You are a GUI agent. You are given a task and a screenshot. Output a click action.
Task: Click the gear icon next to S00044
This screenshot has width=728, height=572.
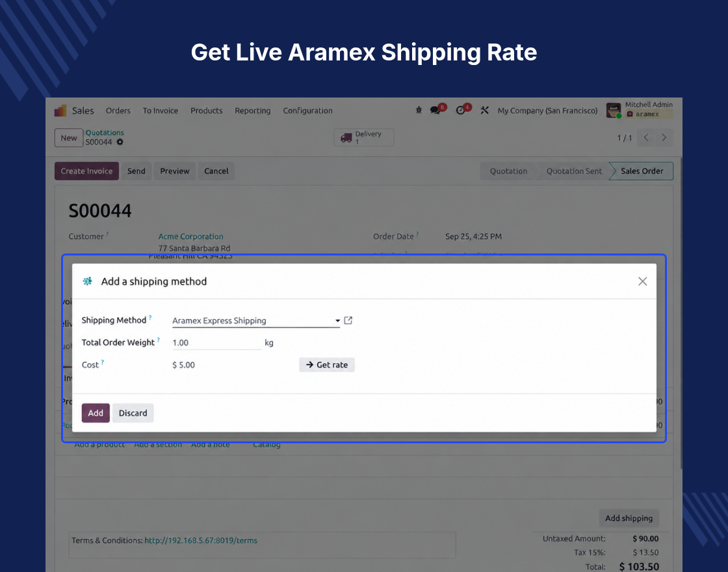click(120, 142)
